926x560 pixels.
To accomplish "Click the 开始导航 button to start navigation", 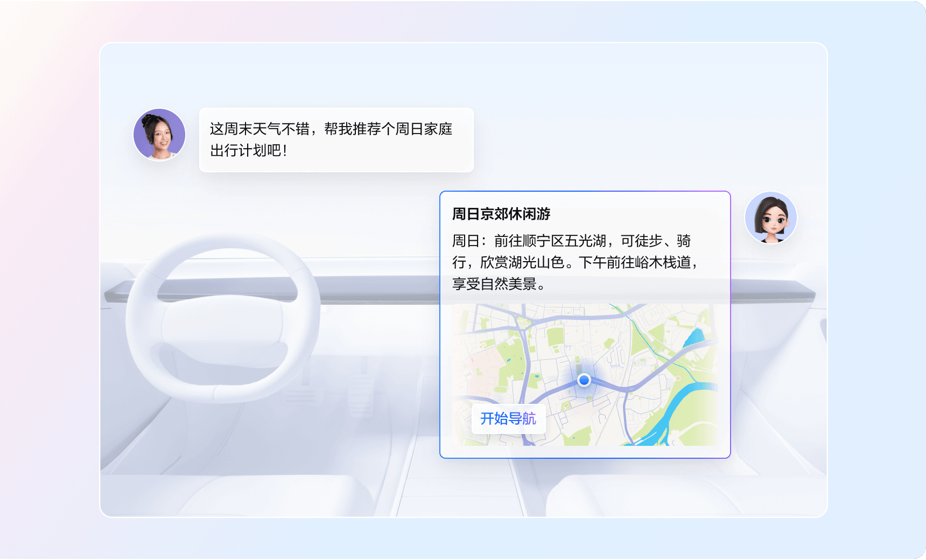I will pyautogui.click(x=508, y=419).
